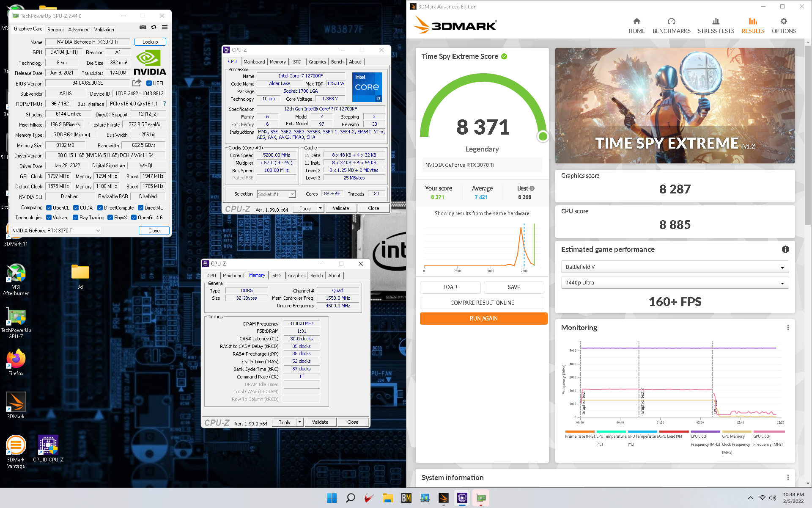Click Close button in GPU-Z

154,230
